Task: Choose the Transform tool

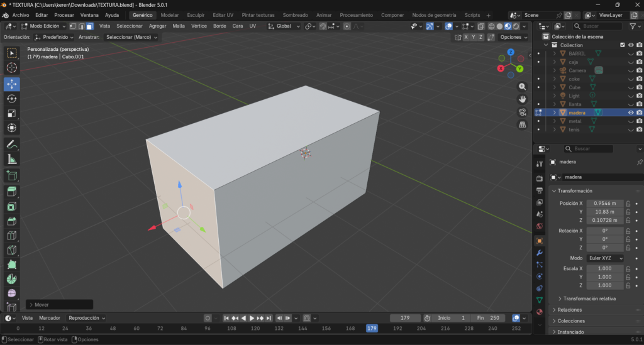Action: click(11, 128)
